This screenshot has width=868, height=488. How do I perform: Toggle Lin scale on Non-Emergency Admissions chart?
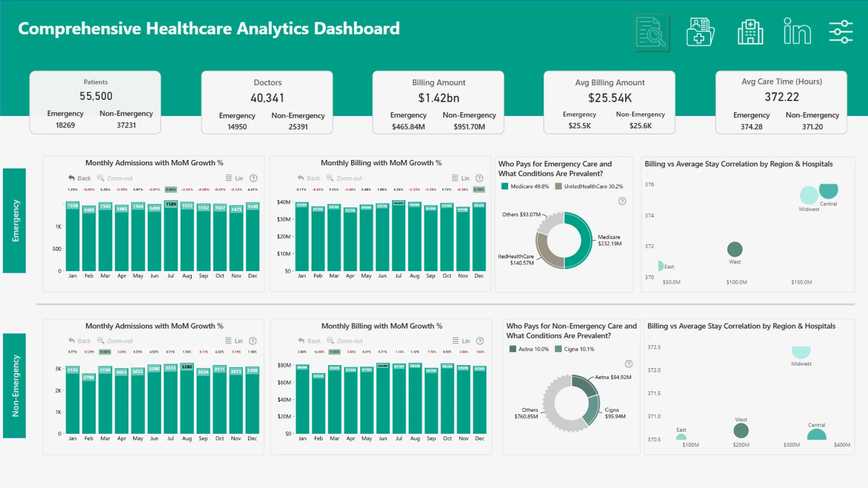pos(234,341)
